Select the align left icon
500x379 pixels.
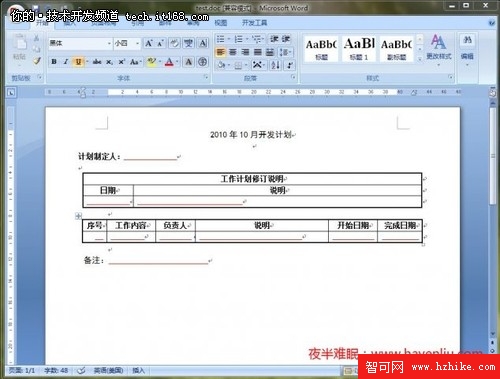coord(220,52)
